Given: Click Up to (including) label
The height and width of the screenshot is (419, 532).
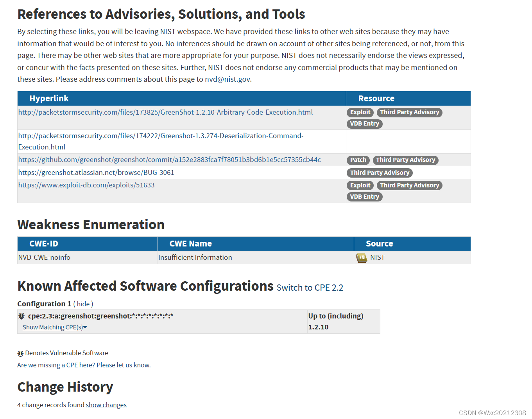Looking at the screenshot, I should 336,316.
